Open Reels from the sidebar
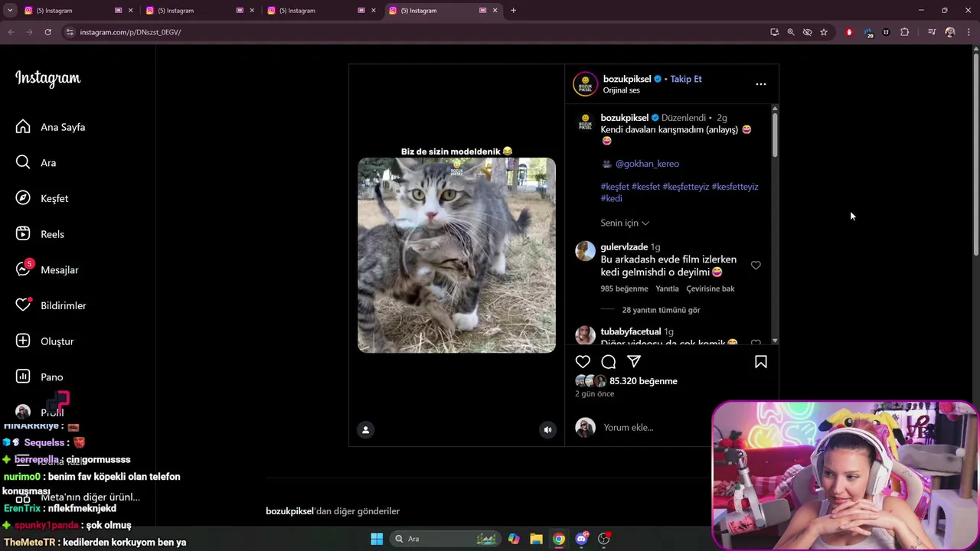 (40, 234)
